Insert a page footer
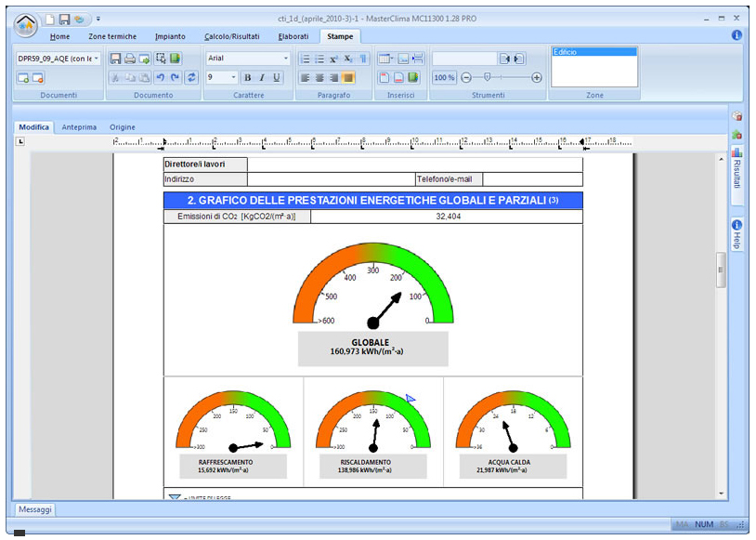This screenshot has height=540, width=756. [x=398, y=77]
